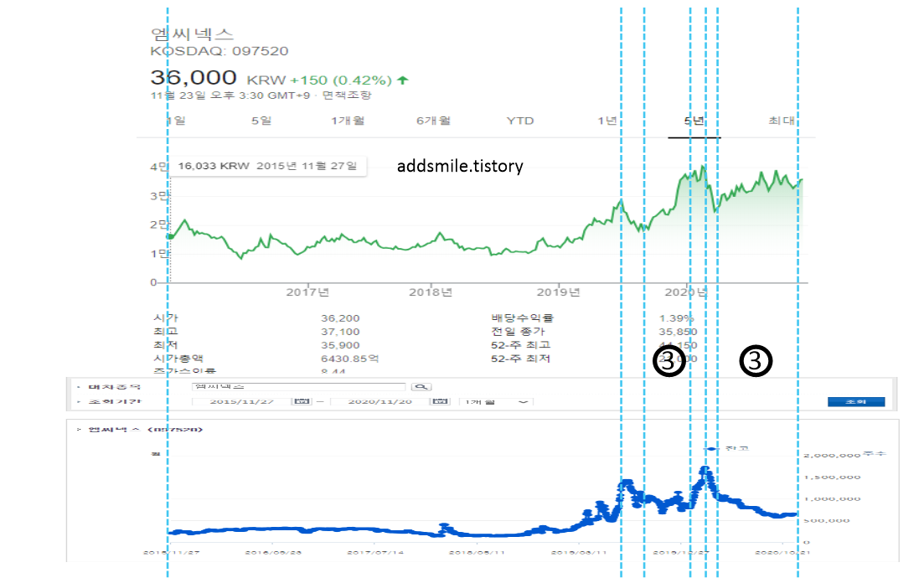Click the green up arrow beside price change
This screenshot has height=578, width=924.
(x=403, y=80)
